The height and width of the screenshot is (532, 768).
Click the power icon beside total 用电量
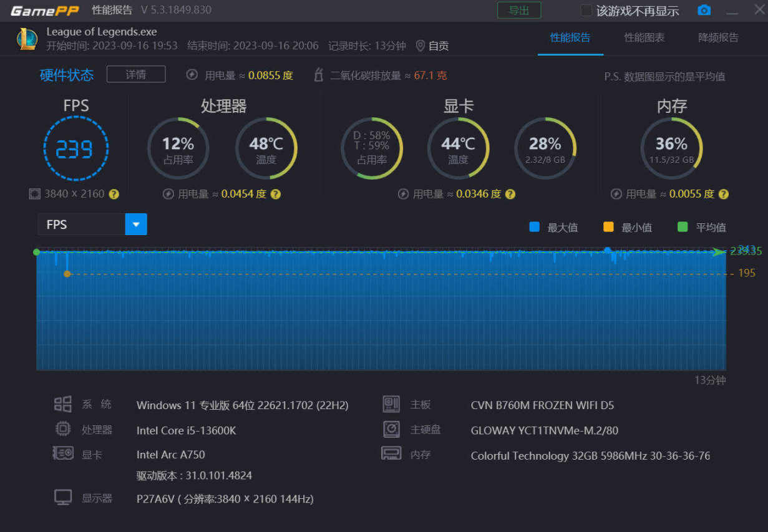tap(192, 75)
